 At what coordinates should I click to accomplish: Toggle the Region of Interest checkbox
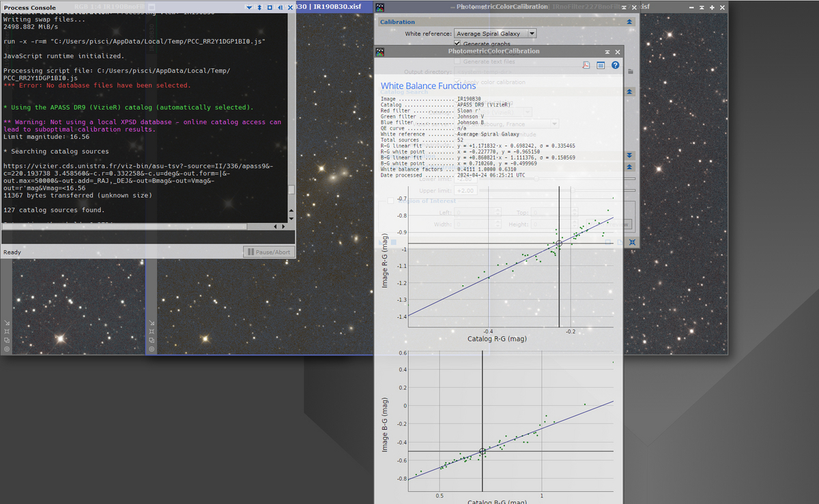pyautogui.click(x=391, y=201)
